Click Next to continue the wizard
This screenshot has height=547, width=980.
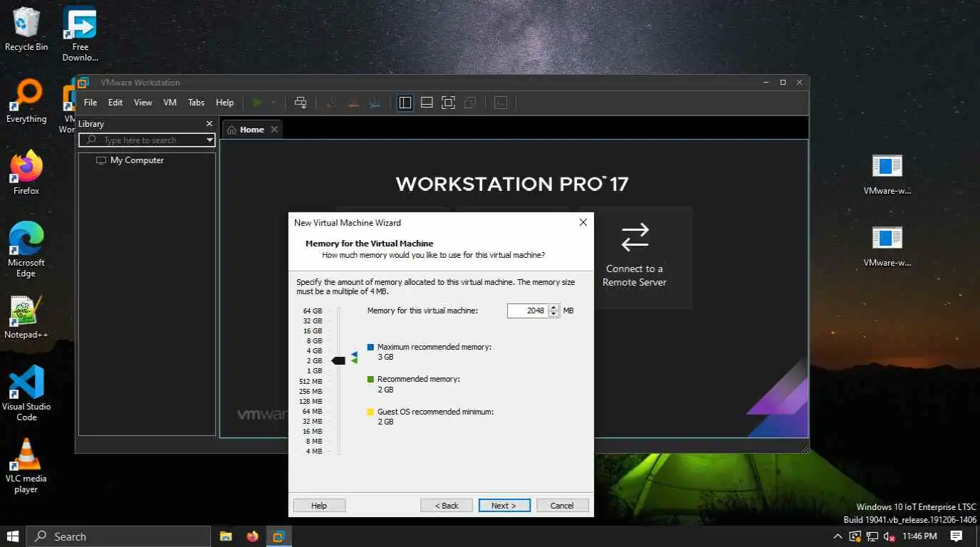[504, 506]
